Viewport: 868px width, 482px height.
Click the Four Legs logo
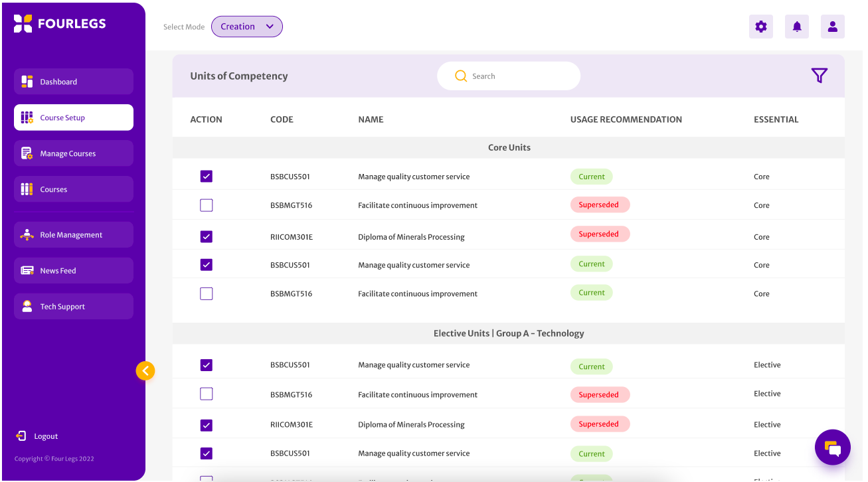60,23
